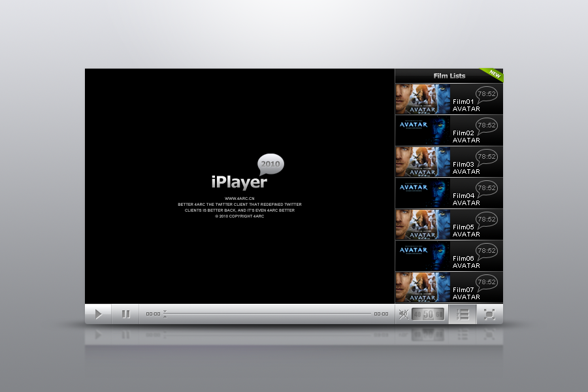The image size is (588, 392).
Task: Click the elapsed time label
Action: coord(153,314)
